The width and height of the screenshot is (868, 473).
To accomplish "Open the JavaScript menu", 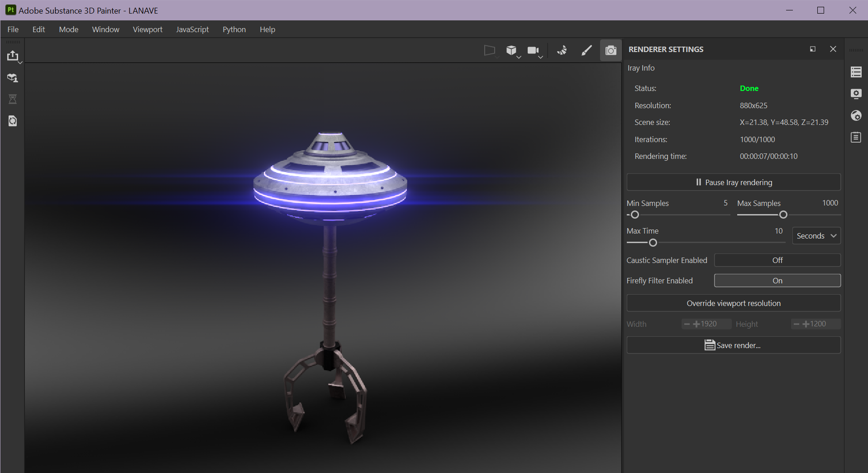I will point(192,29).
